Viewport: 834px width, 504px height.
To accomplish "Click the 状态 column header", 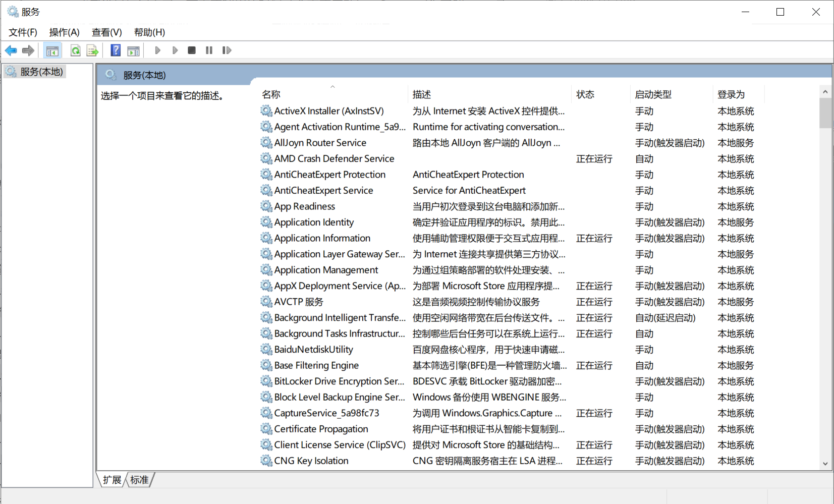I will tap(585, 94).
